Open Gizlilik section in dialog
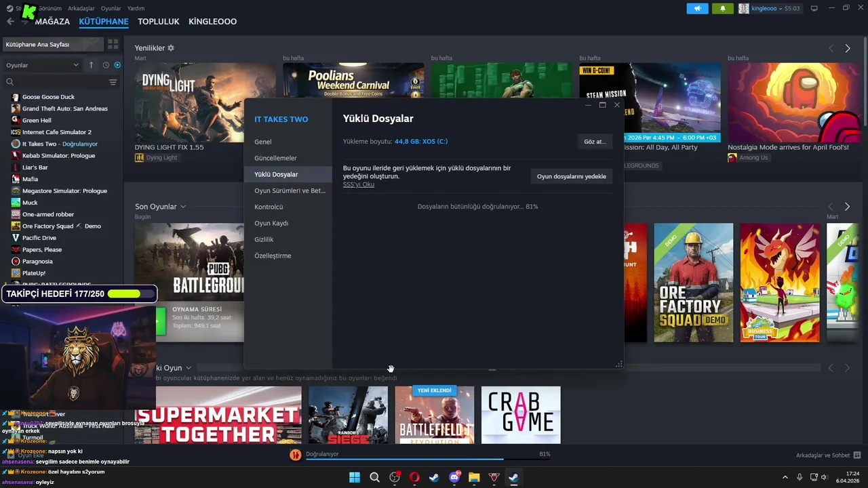 (x=288, y=239)
